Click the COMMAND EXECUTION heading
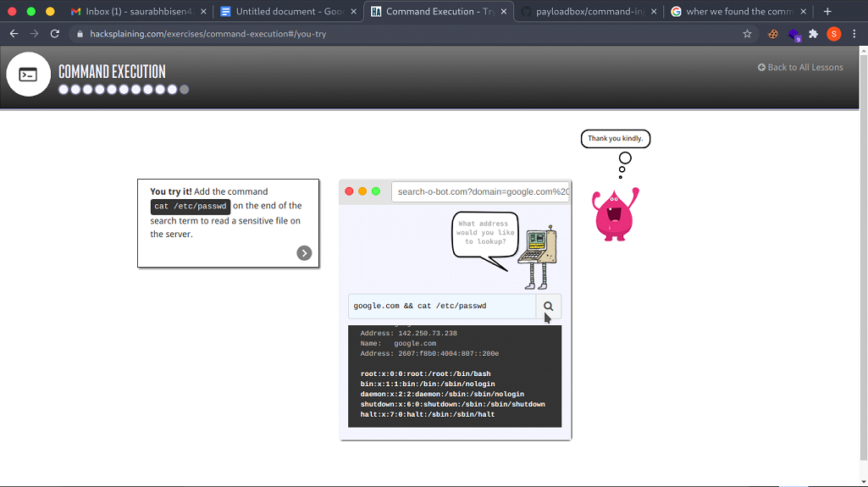The image size is (868, 487). 112,72
